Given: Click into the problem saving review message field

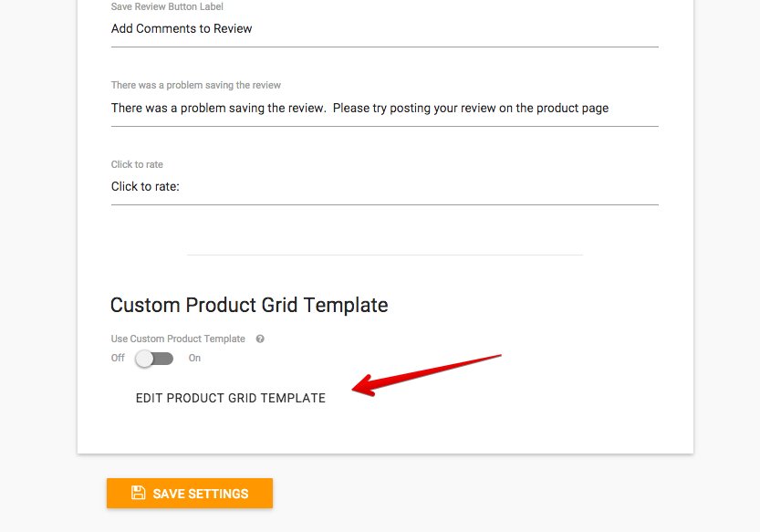Looking at the screenshot, I should pos(384,109).
